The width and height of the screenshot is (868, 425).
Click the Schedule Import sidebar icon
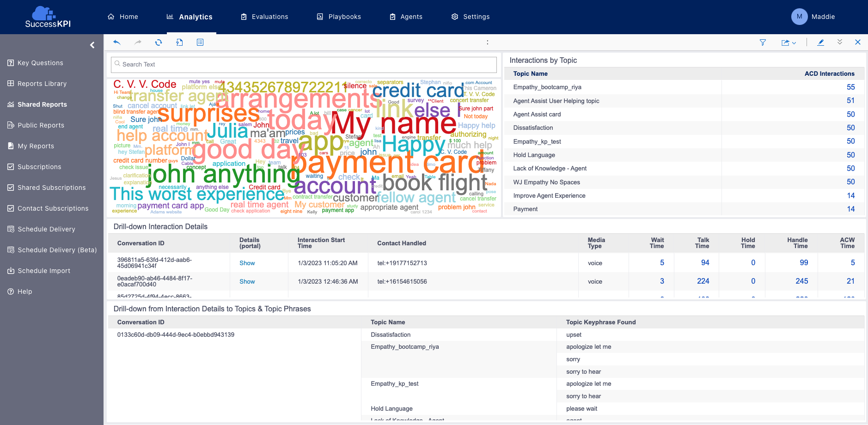point(11,271)
